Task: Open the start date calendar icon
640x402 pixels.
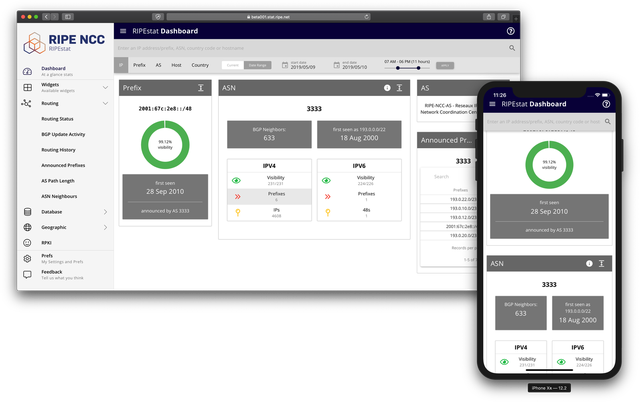Action: (285, 65)
